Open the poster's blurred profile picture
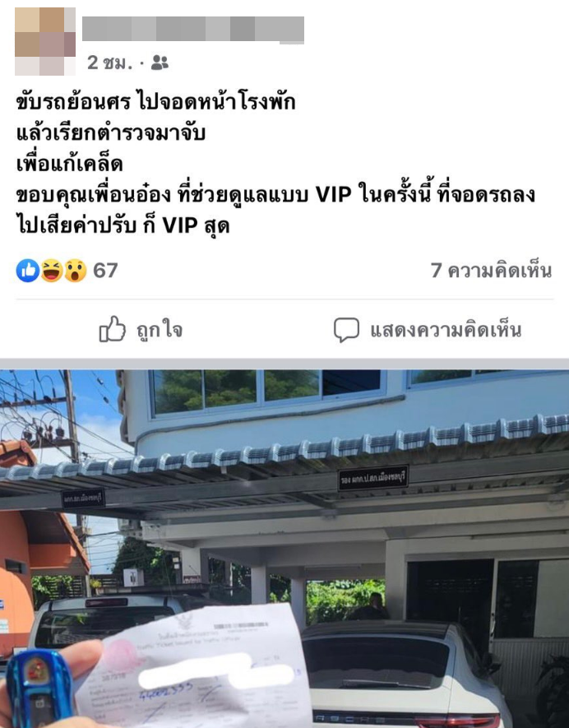The width and height of the screenshot is (569, 728). pos(45,41)
